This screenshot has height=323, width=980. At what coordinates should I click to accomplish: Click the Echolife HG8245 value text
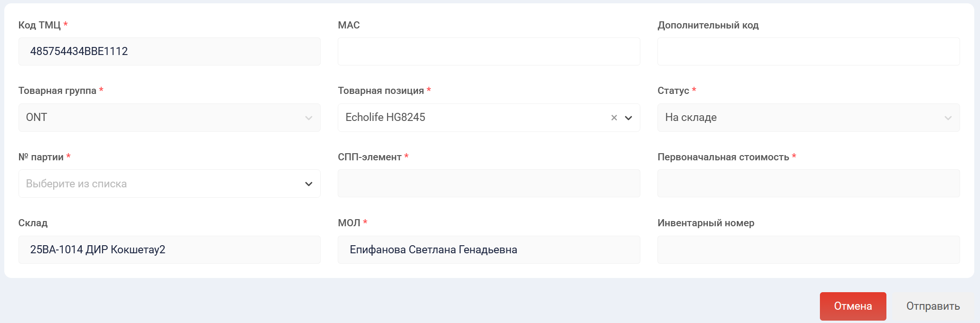385,118
